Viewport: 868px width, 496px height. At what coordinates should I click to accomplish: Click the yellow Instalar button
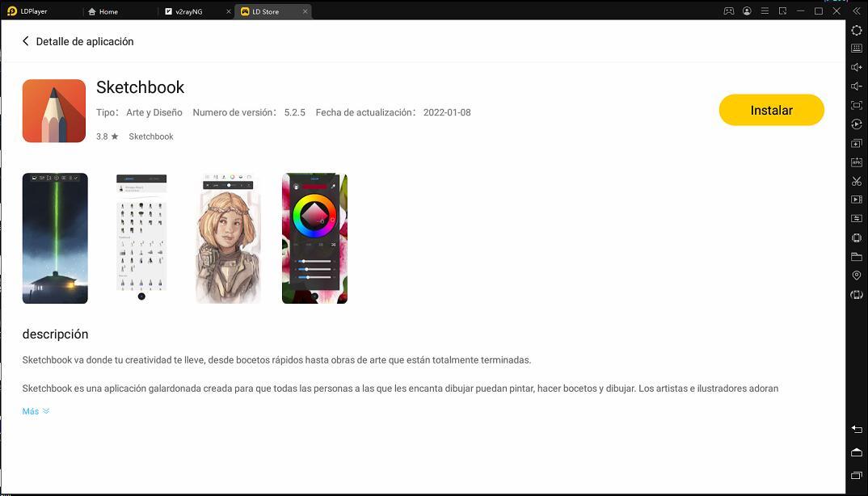click(772, 110)
